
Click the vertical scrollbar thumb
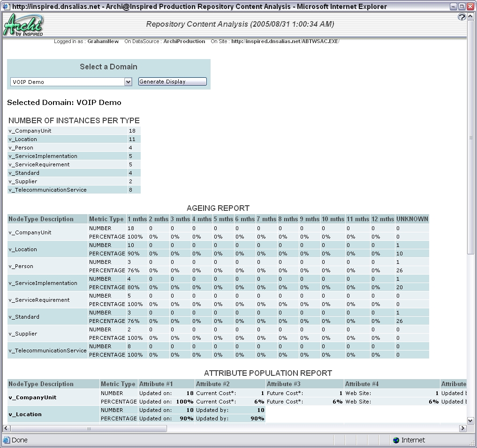point(470,137)
